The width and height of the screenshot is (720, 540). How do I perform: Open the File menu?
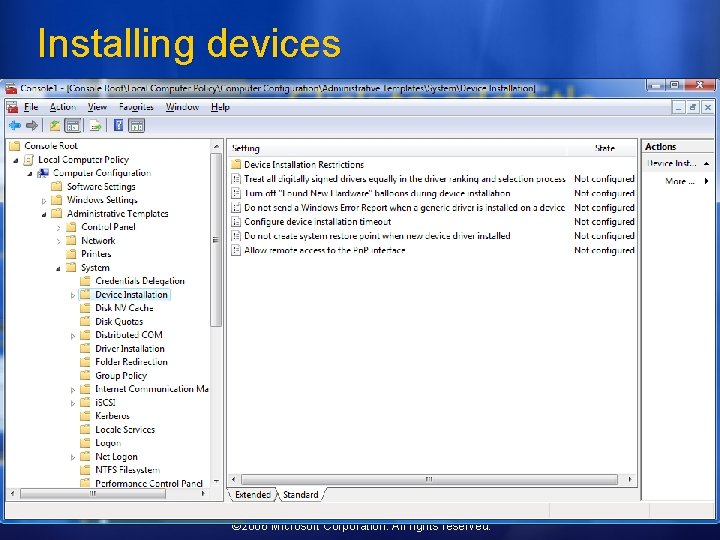[31, 107]
